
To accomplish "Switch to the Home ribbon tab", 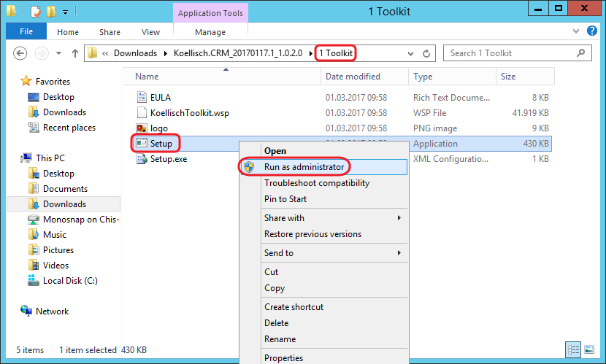I will click(68, 32).
